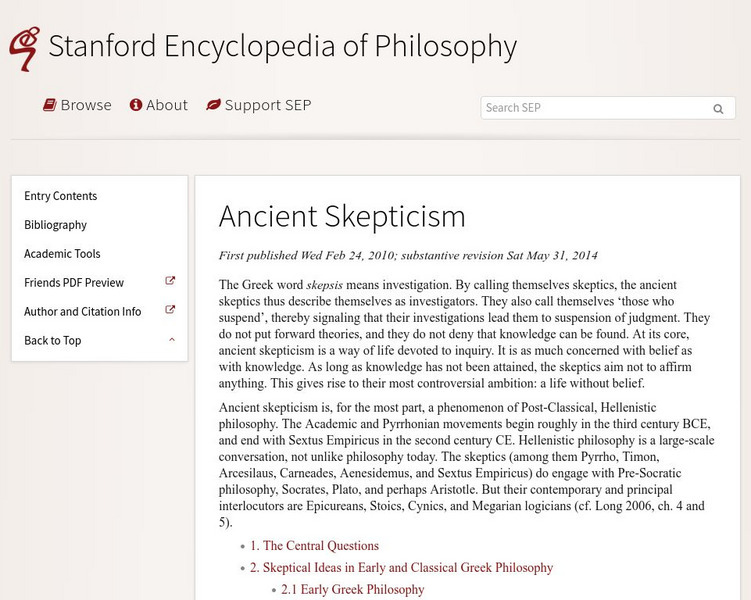The image size is (751, 600).
Task: Jump to Bibliography section
Action: 56,225
